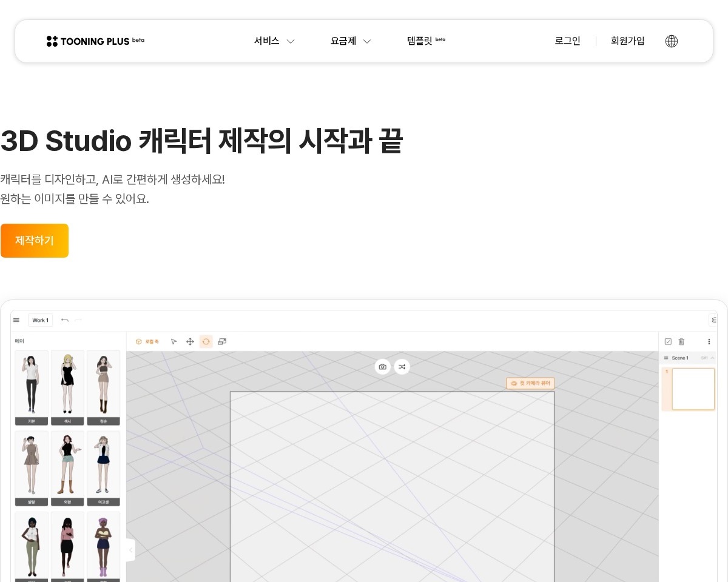This screenshot has width=728, height=582.
Task: Click the 로그인 link
Action: [567, 41]
